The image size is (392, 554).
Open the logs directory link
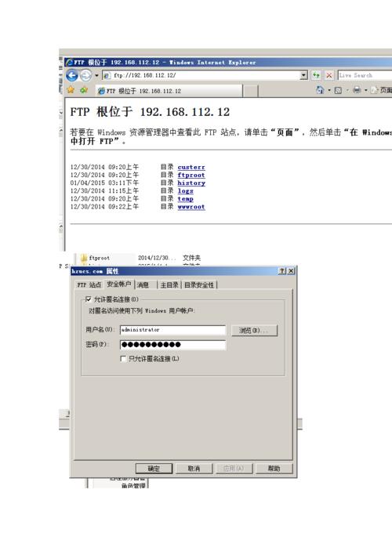[185, 190]
